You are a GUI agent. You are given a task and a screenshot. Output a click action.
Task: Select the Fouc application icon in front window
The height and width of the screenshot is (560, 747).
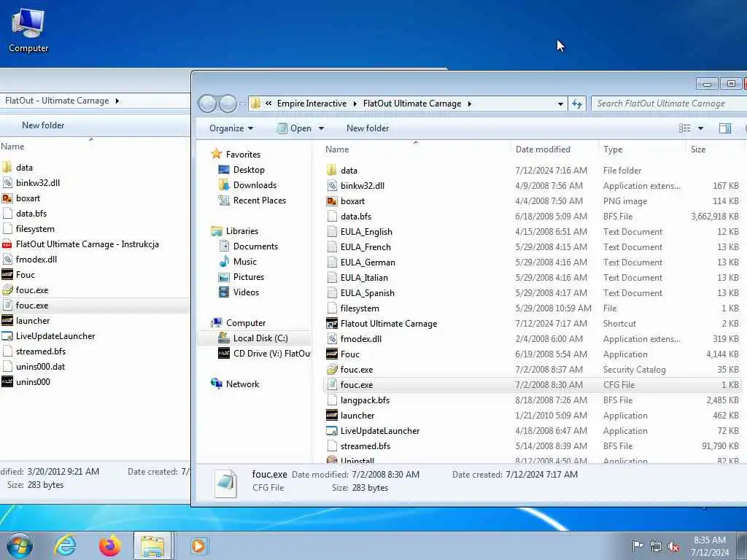(x=332, y=354)
